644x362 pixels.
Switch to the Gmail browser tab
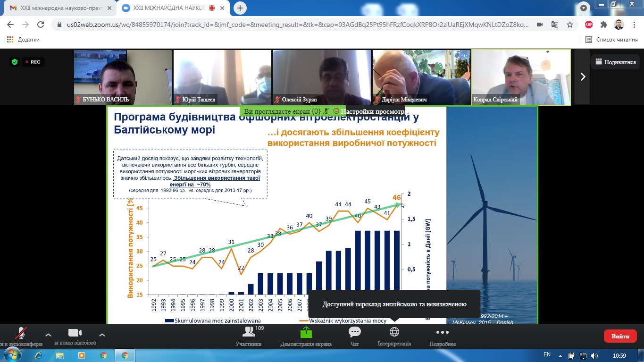(x=61, y=8)
